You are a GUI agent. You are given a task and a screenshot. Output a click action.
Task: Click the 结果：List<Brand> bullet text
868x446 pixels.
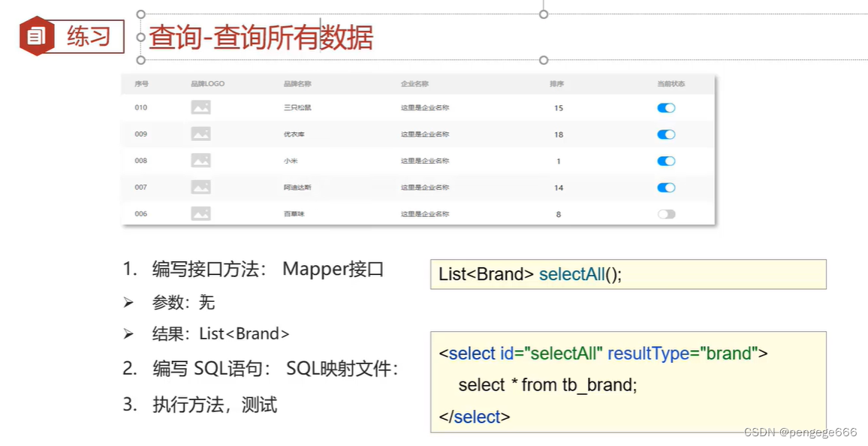click(x=221, y=333)
